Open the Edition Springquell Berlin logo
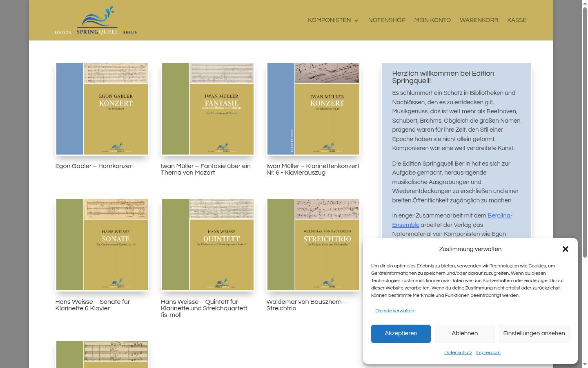Image resolution: width=588 pixels, height=368 pixels. click(96, 20)
